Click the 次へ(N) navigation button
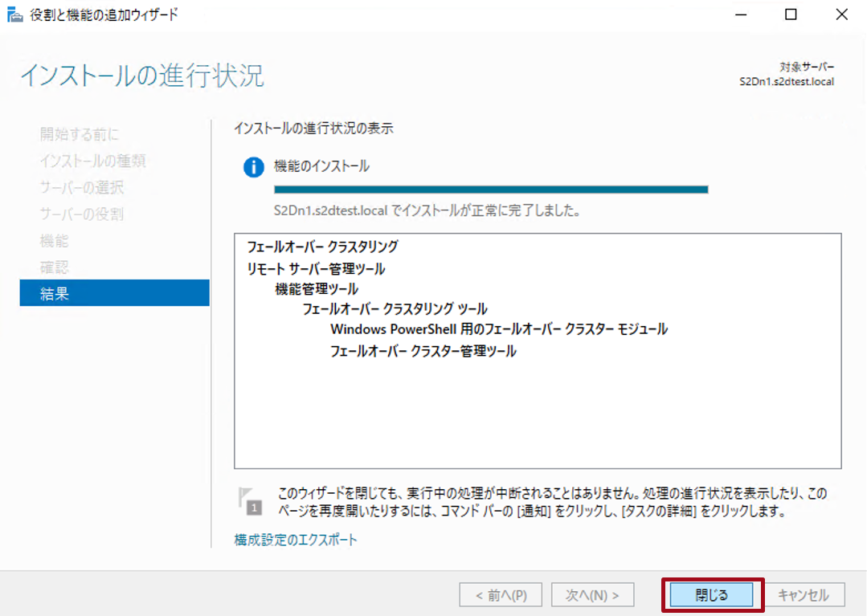This screenshot has width=867, height=616. (x=591, y=594)
